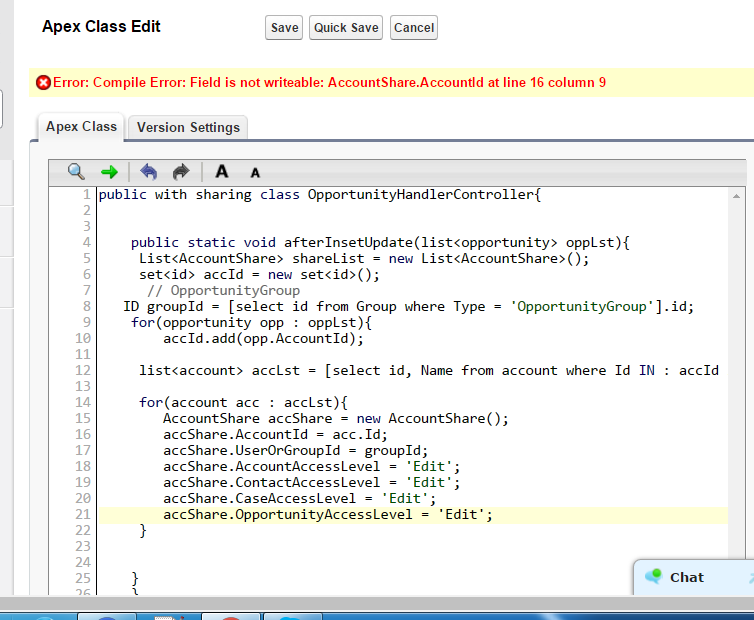Click the green go-to-line arrow icon

point(109,172)
